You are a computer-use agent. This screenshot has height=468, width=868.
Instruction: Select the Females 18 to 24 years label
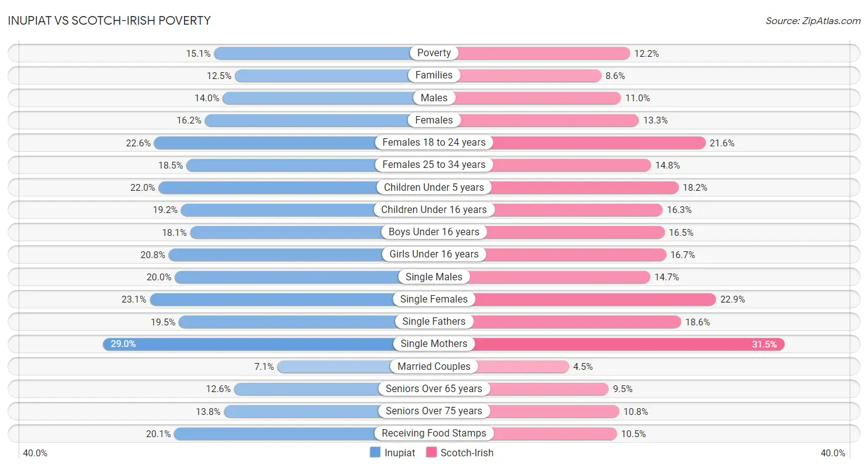point(434,143)
